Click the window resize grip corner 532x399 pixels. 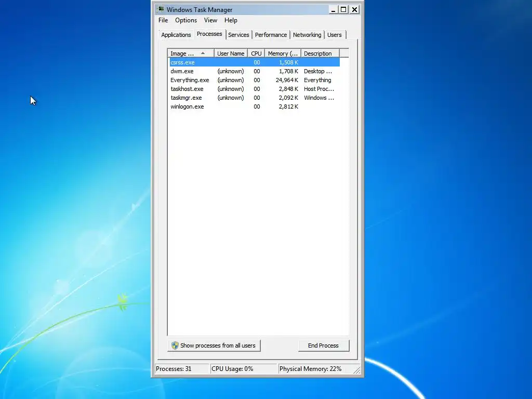(356, 370)
